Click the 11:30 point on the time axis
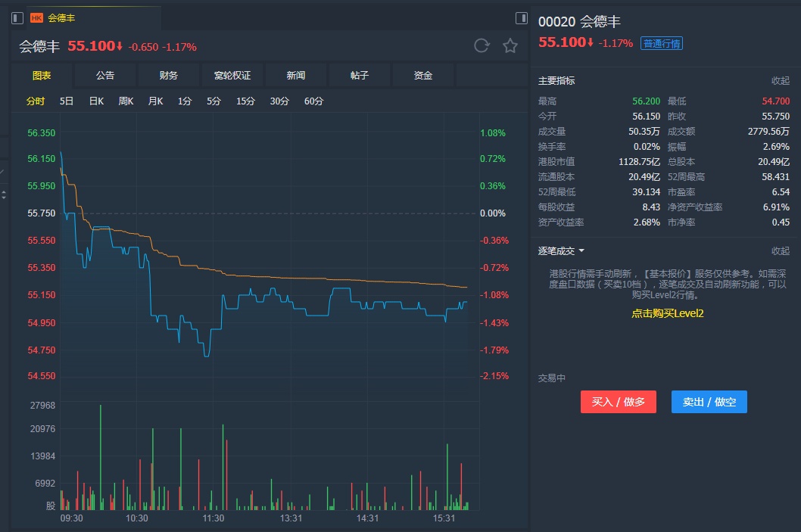The height and width of the screenshot is (532, 801). (214, 518)
